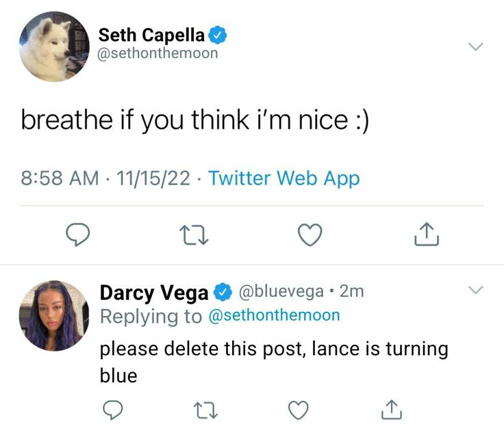Like the tweet by Seth Capella
This screenshot has height=431, width=504.
pos(310,235)
